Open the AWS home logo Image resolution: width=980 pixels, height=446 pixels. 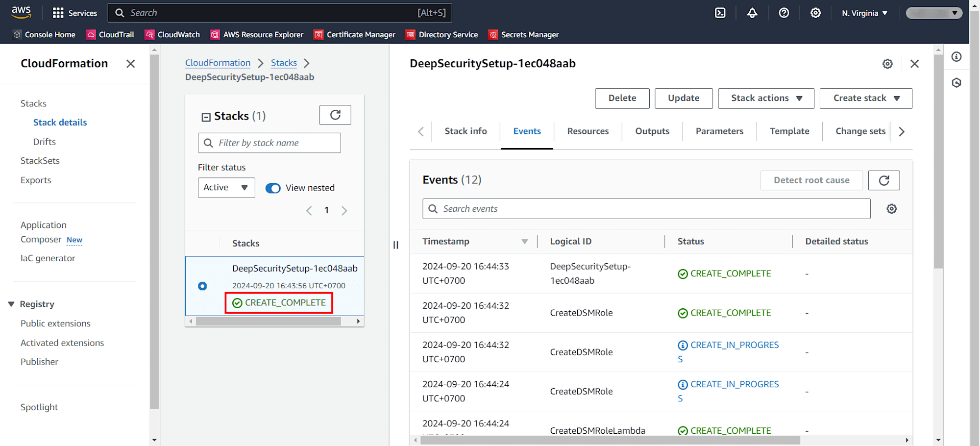(x=21, y=12)
